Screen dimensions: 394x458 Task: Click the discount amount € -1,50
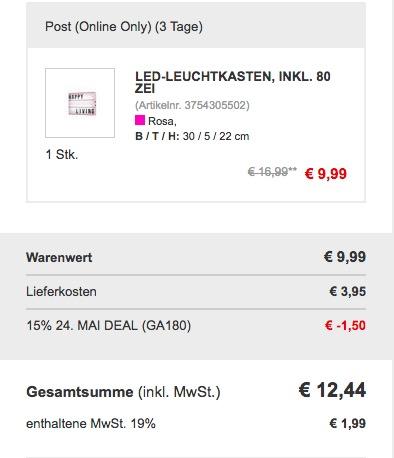[x=345, y=326]
